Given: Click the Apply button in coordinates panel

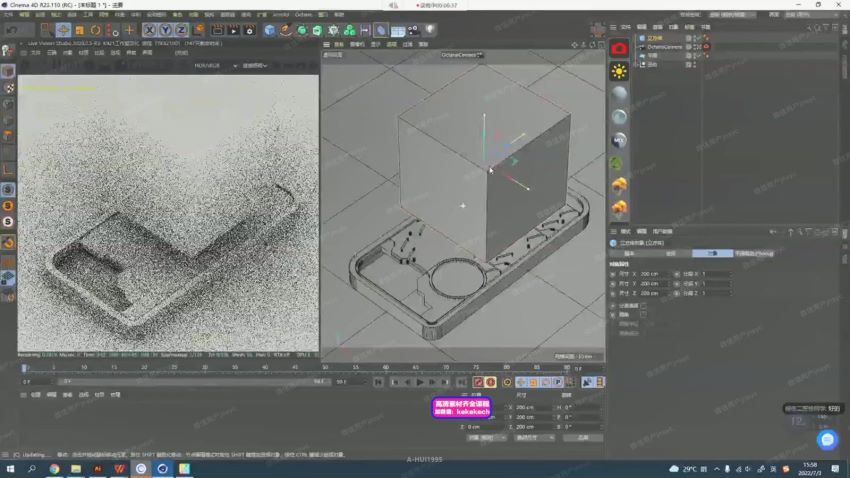Looking at the screenshot, I should (582, 437).
